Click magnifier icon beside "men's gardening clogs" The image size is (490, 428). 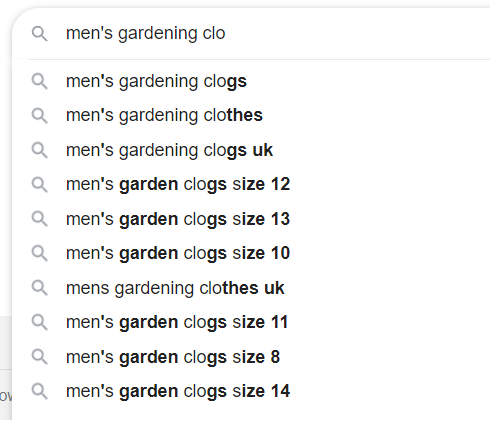(40, 82)
